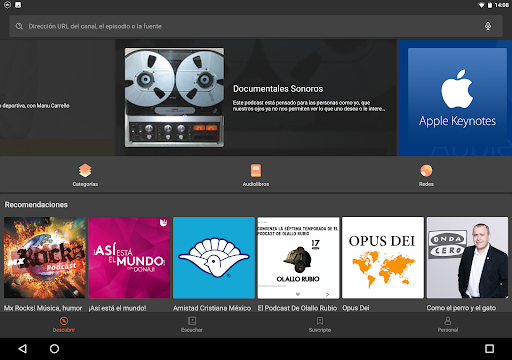Focus the channel URL search field
Screen dimensions: 512x360
pyautogui.click(x=256, y=26)
